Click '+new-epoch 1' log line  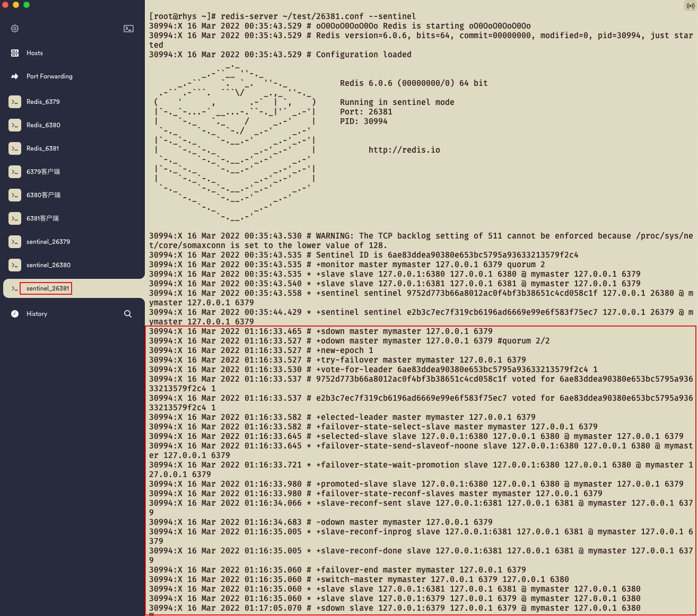point(261,350)
